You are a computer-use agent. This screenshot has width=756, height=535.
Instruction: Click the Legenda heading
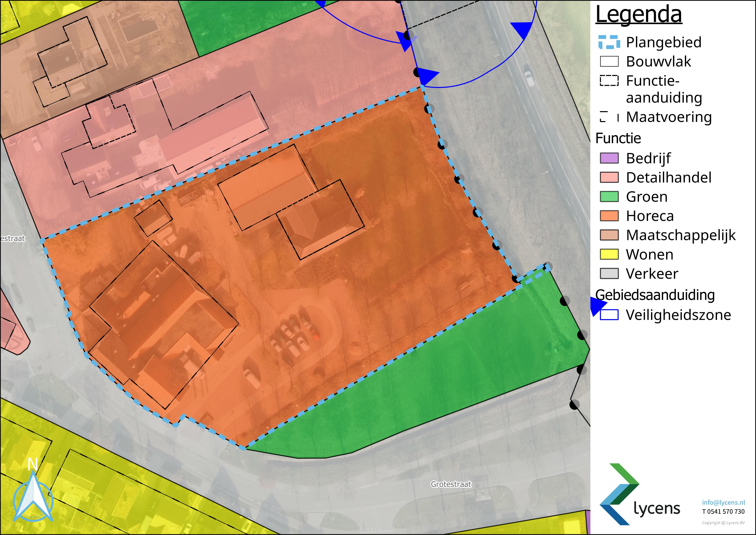639,14
